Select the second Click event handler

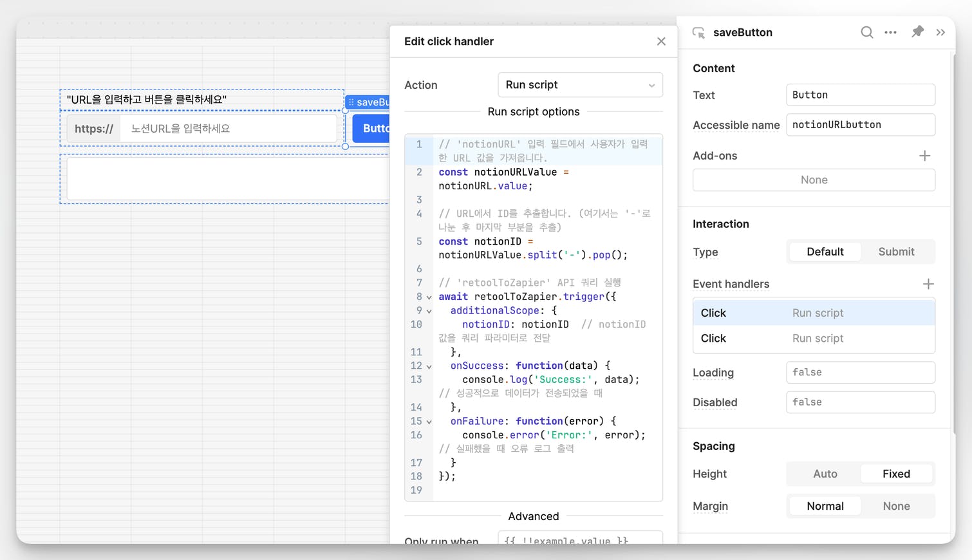813,339
